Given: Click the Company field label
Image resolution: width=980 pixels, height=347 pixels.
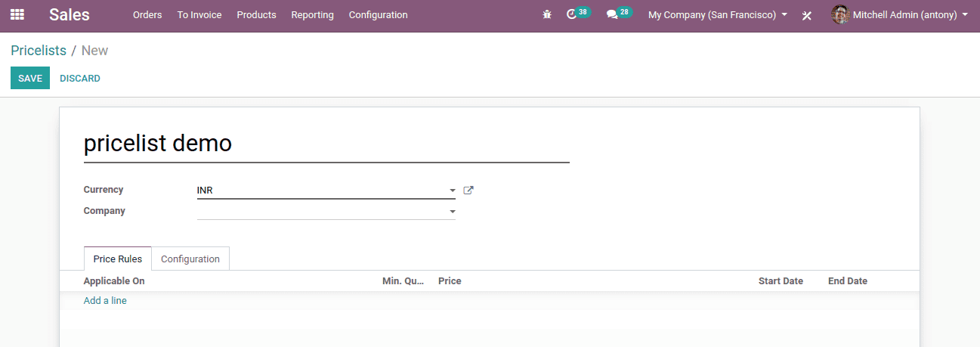Looking at the screenshot, I should [x=104, y=211].
